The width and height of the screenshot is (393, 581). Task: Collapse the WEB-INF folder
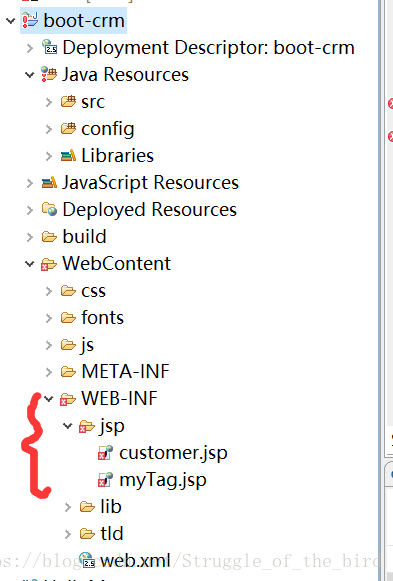(49, 399)
